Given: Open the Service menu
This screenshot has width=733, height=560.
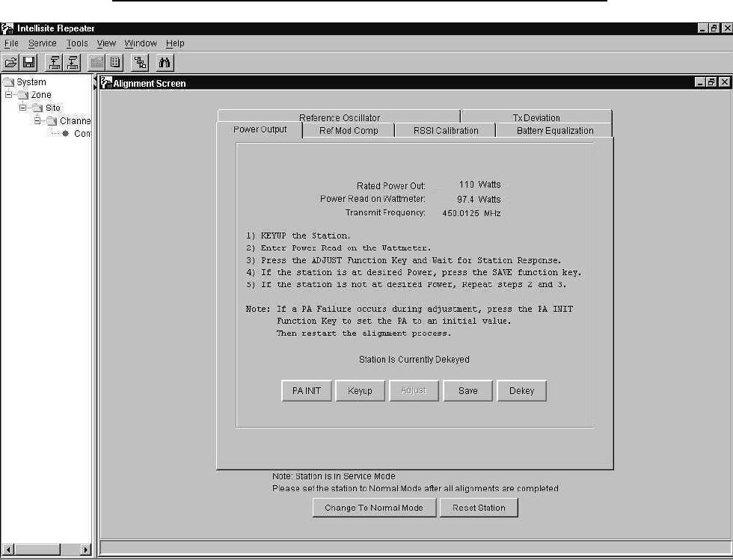Looking at the screenshot, I should 42,43.
